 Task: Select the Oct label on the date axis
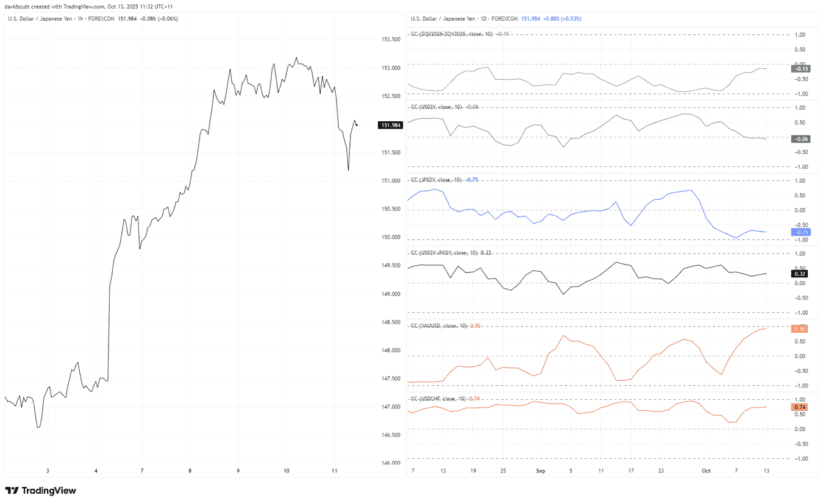[x=706, y=471]
